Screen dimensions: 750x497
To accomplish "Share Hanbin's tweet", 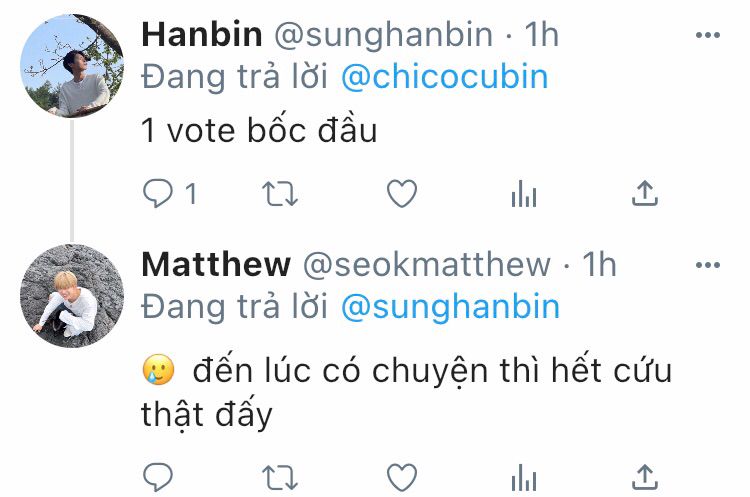I will tap(645, 193).
